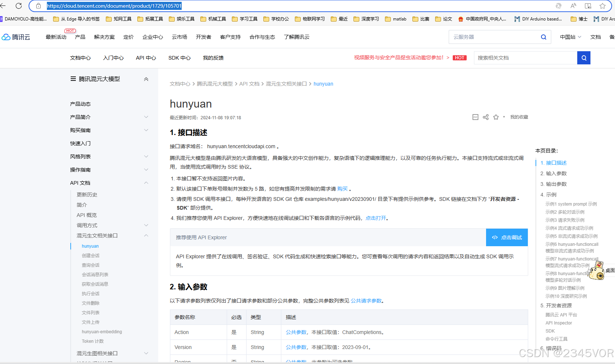Click the 点击调试 button
The height and width of the screenshot is (364, 615).
click(x=507, y=237)
